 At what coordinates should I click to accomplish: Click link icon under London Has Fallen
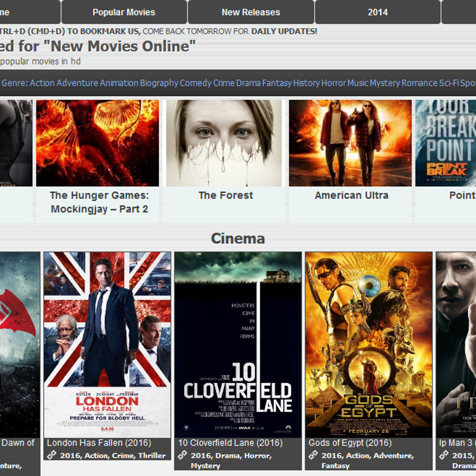point(52,455)
